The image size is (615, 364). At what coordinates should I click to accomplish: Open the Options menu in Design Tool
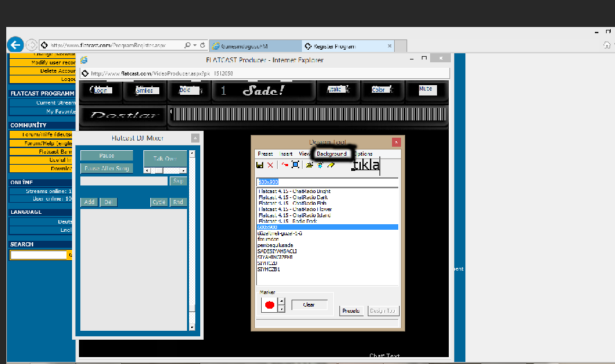364,154
